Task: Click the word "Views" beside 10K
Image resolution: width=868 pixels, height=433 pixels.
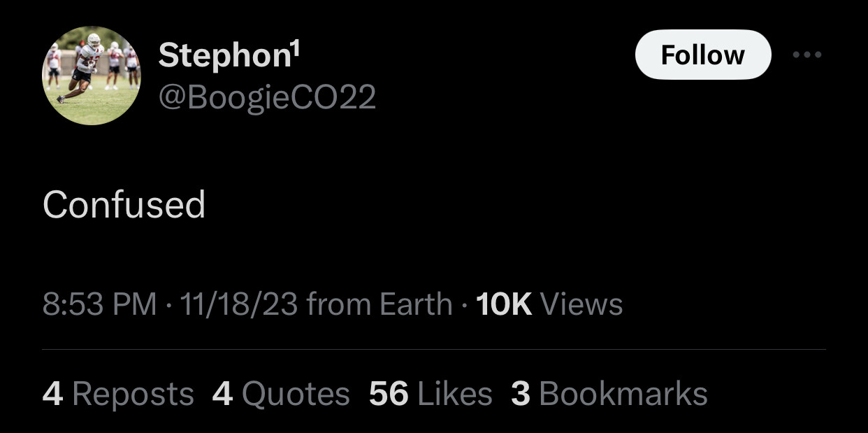Action: tap(581, 304)
